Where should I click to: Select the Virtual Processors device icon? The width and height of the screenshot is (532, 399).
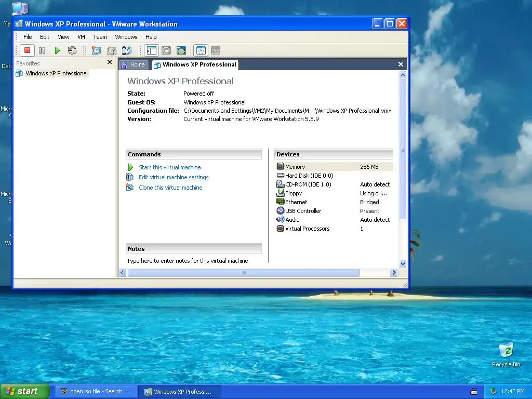[280, 229]
